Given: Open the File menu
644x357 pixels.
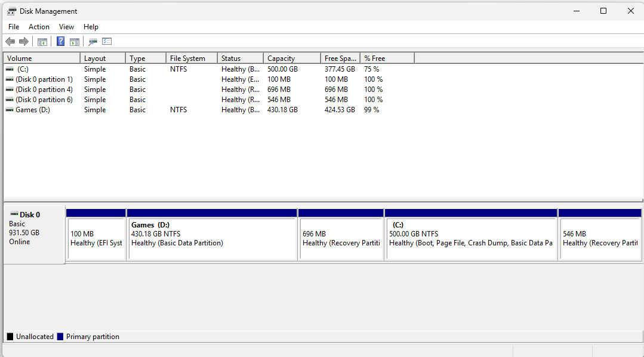Looking at the screenshot, I should [13, 26].
